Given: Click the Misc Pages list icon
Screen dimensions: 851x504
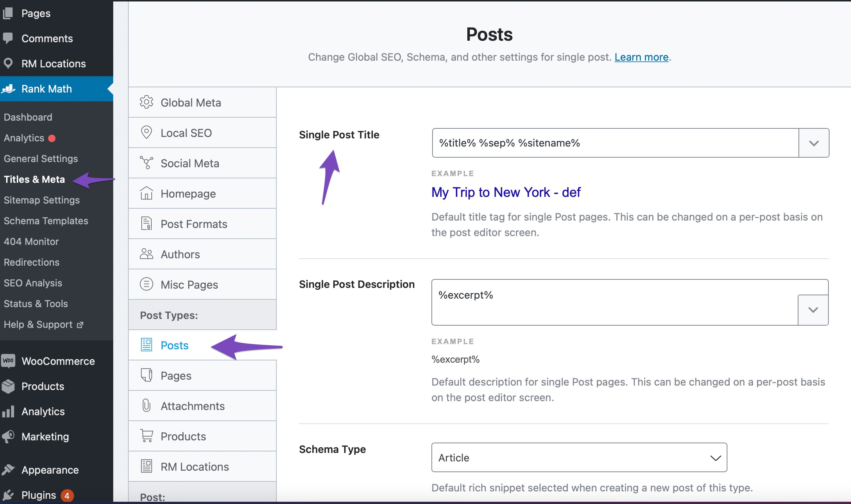Looking at the screenshot, I should (147, 284).
